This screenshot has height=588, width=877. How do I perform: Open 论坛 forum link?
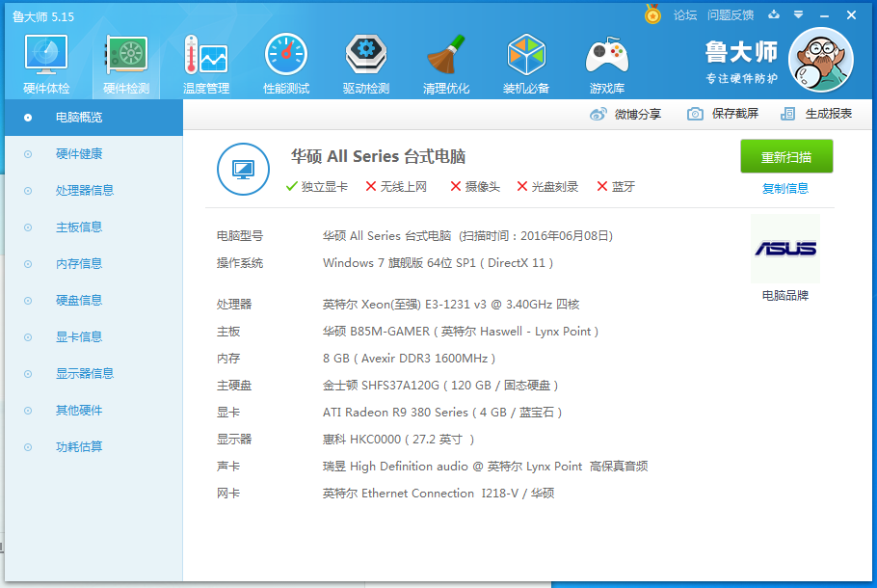(x=685, y=15)
